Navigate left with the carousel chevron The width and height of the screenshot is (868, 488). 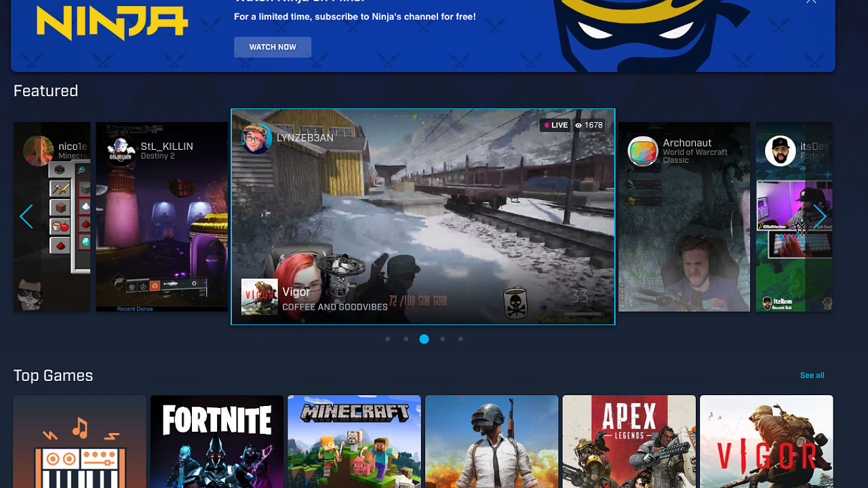[26, 216]
